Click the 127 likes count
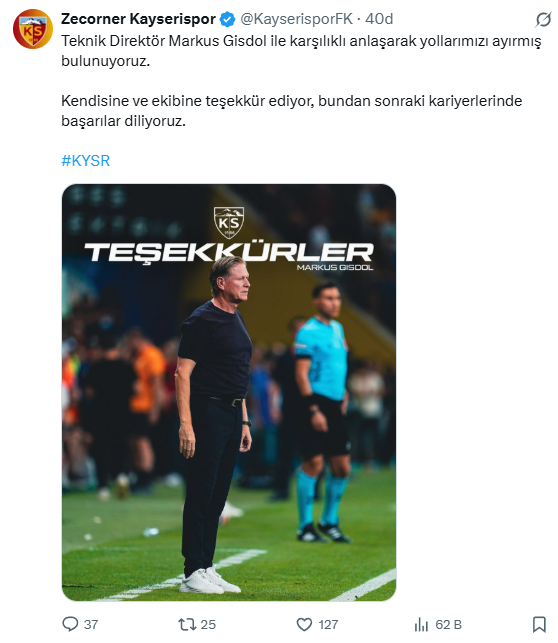This screenshot has height=643, width=558. click(x=328, y=625)
